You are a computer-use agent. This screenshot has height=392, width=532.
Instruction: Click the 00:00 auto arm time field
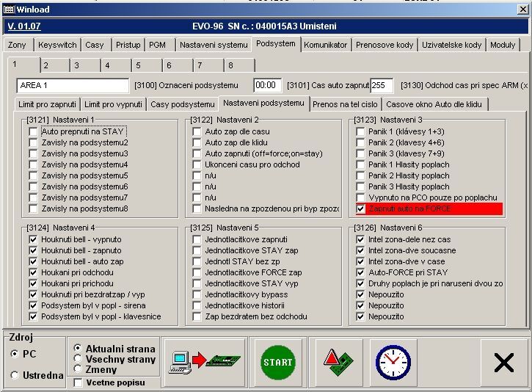(267, 86)
